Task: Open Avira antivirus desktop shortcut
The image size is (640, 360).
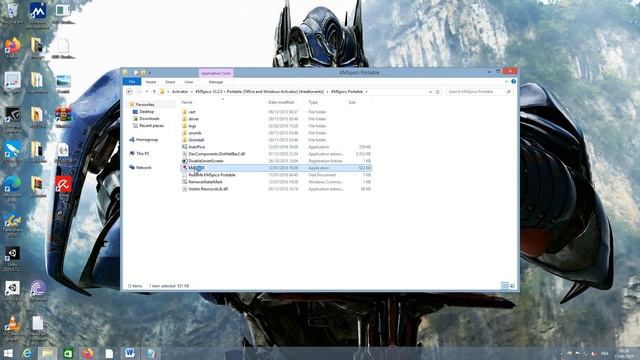Action: [63, 187]
